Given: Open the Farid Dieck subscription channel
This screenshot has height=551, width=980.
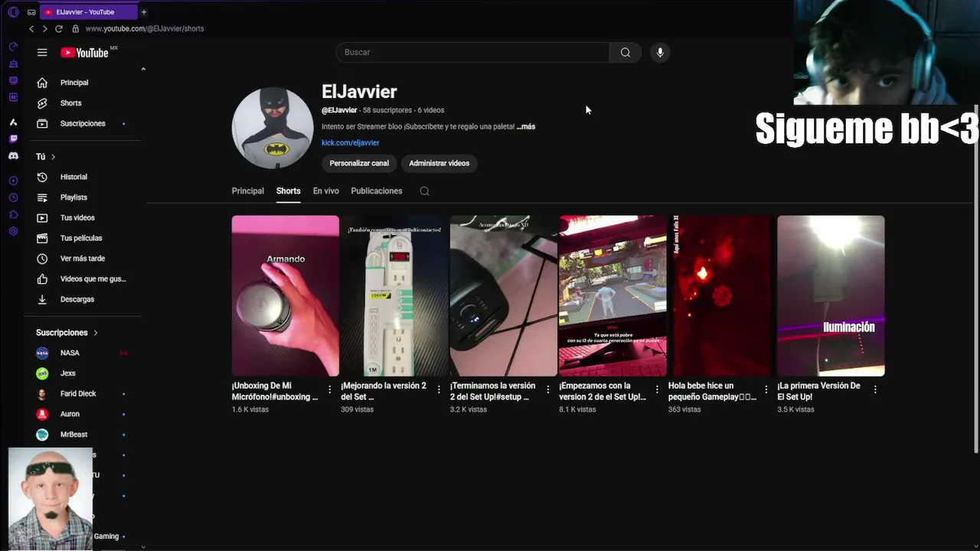Looking at the screenshot, I should (x=83, y=393).
